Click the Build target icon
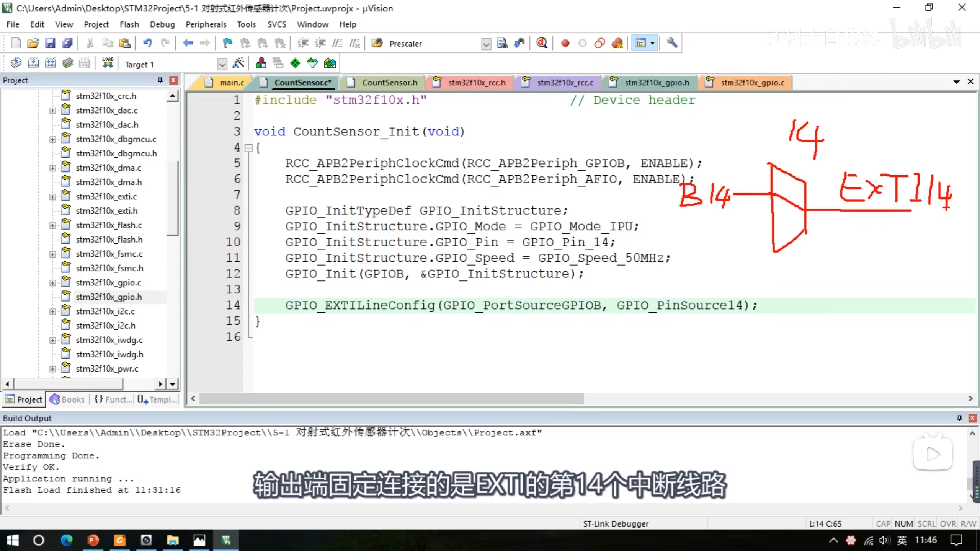This screenshot has width=980, height=551. [x=33, y=63]
